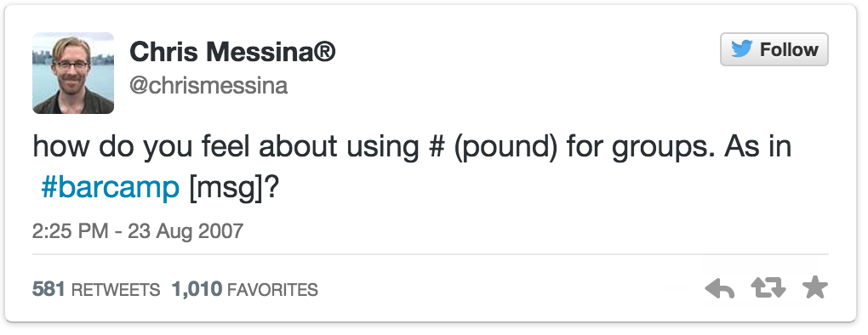Click the registered symbol after Messina
Viewport: 868px width, 335px height.
click(x=325, y=52)
